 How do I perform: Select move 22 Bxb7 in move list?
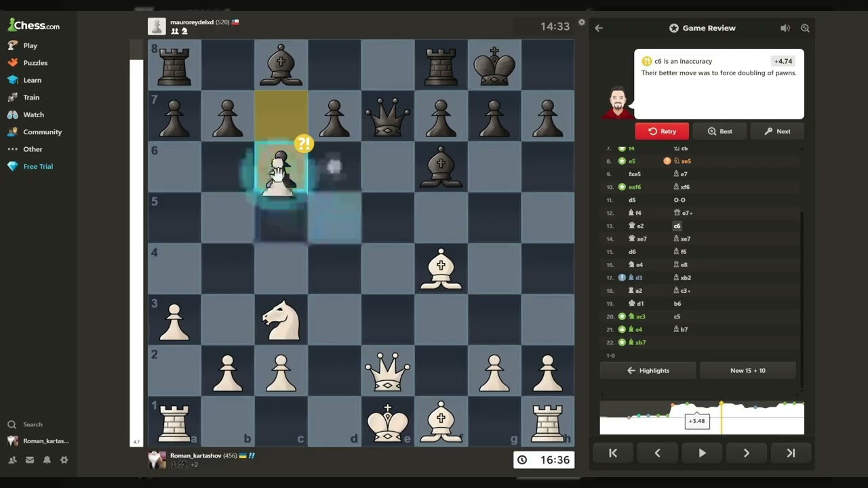pos(637,342)
